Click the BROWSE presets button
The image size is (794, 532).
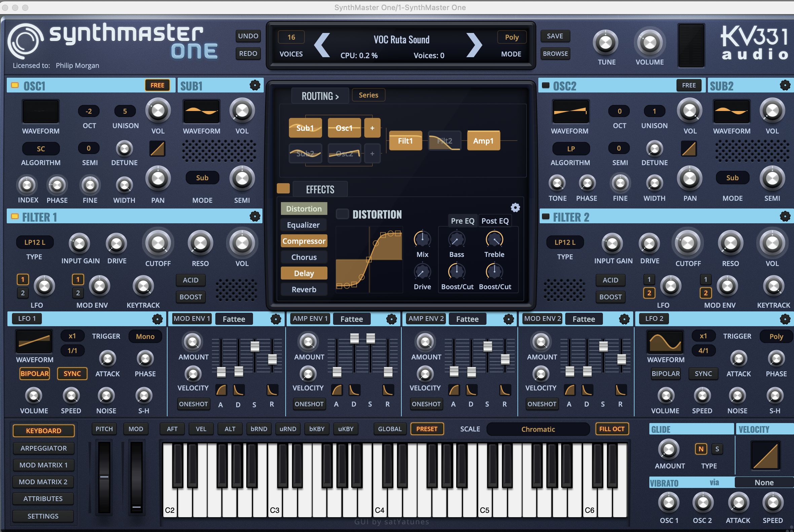555,53
